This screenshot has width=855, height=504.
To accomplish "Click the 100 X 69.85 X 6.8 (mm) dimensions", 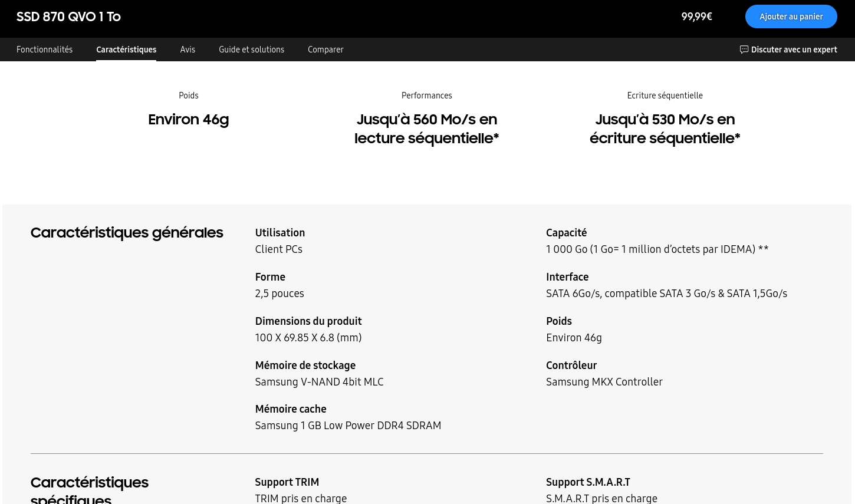I will pyautogui.click(x=308, y=338).
